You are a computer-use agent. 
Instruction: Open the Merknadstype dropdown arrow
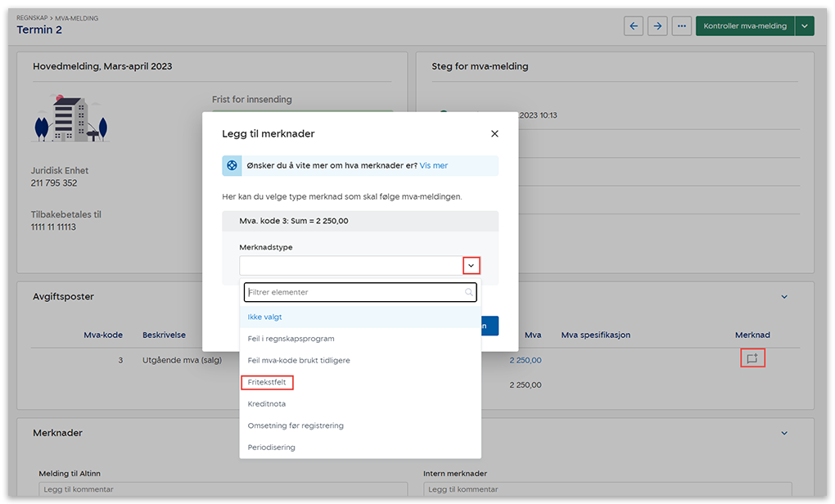[471, 266]
